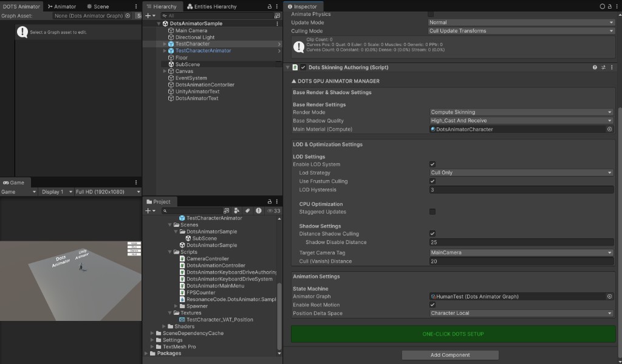Click Dots Skinning Authoring script icon
The height and width of the screenshot is (364, 622).
(x=295, y=67)
